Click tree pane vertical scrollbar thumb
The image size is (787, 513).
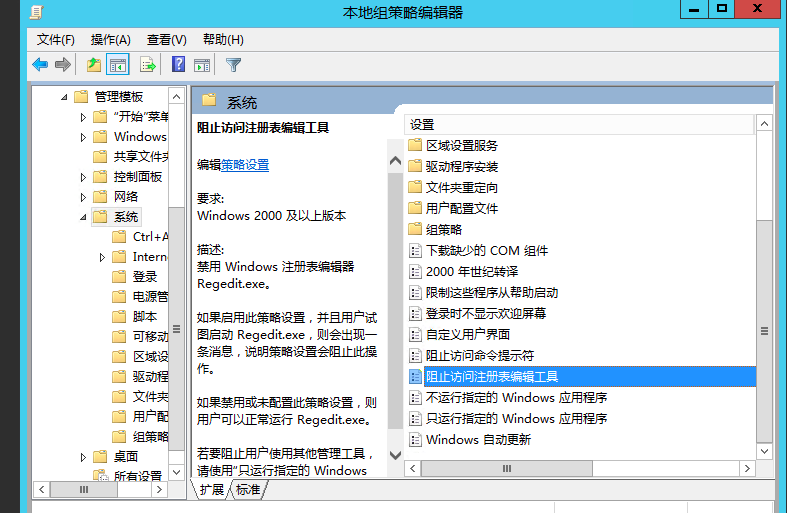(x=176, y=329)
